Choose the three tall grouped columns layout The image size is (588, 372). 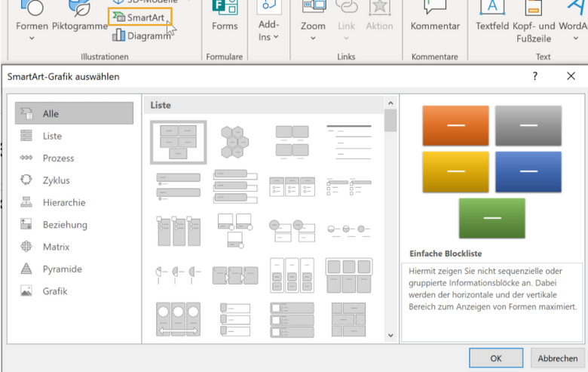tap(292, 275)
